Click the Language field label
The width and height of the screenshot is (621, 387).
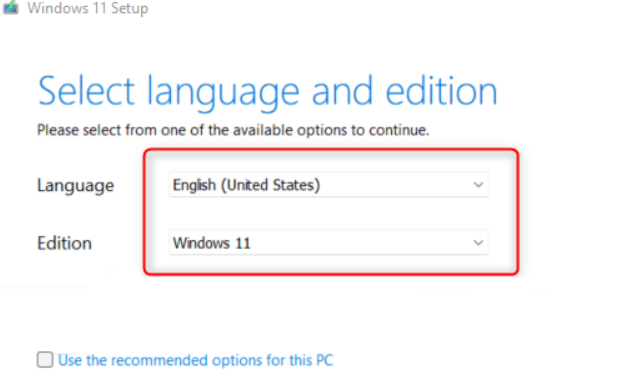point(76,185)
